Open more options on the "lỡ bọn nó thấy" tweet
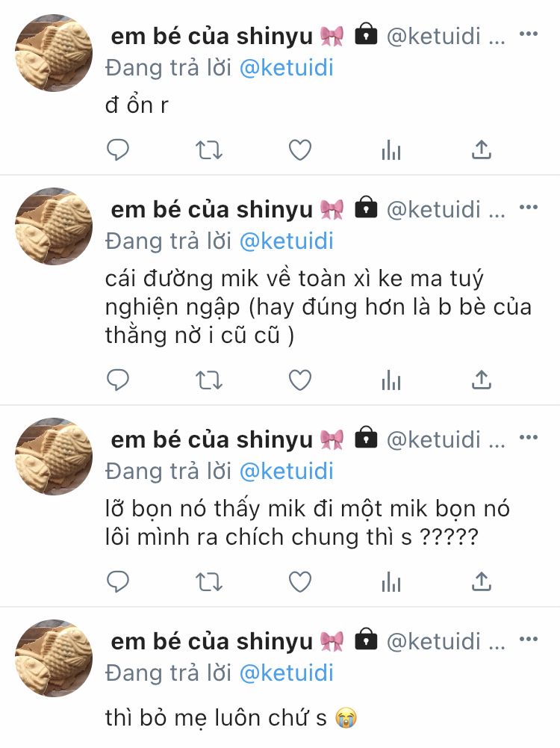 click(529, 437)
